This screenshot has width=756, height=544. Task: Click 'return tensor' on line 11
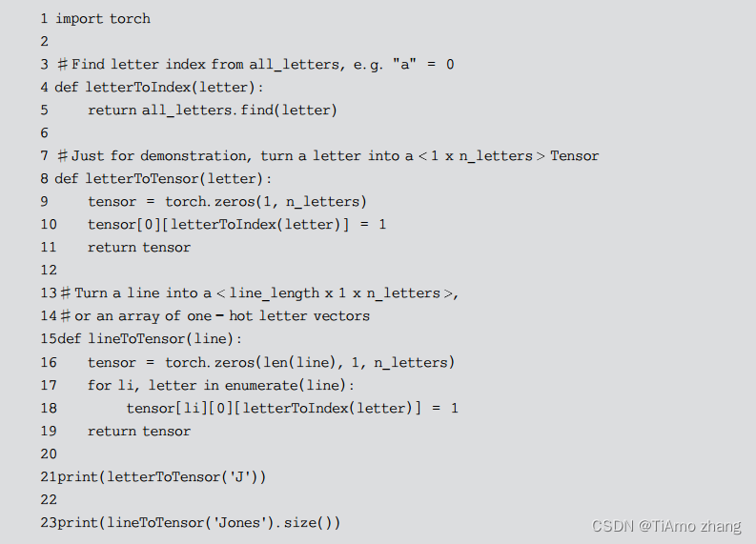coord(139,247)
